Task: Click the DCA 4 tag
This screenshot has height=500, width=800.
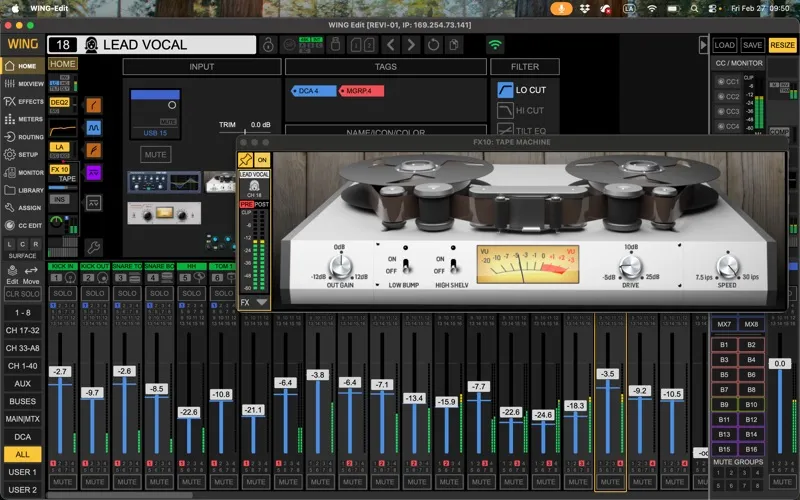Action: (313, 91)
